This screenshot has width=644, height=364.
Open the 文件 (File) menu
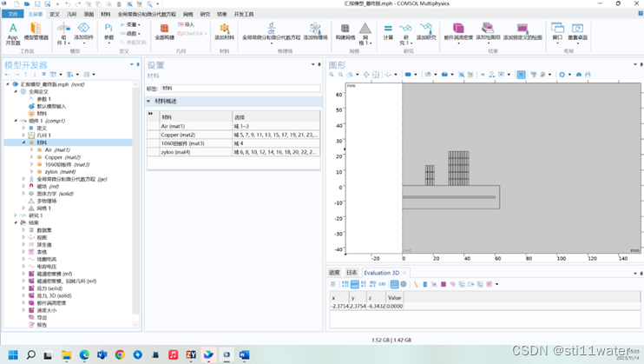point(13,14)
